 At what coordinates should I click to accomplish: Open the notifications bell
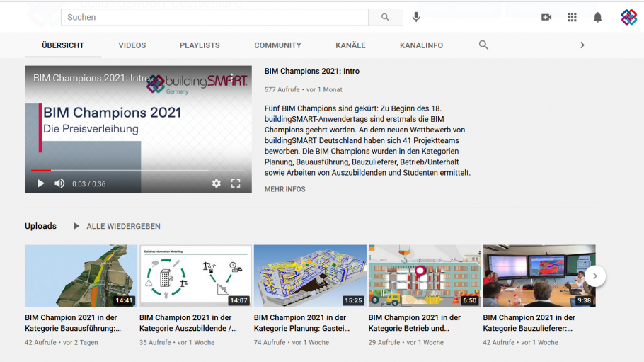[x=597, y=17]
